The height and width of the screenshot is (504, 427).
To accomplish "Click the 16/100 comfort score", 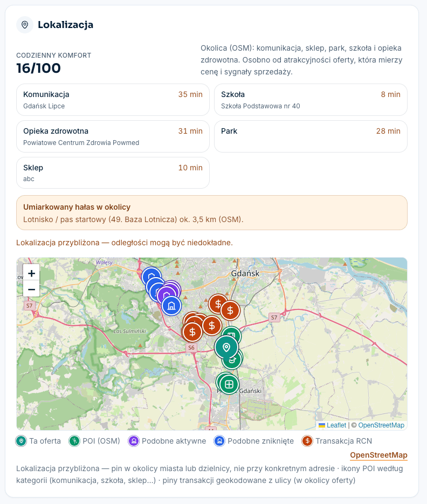I will click(38, 68).
